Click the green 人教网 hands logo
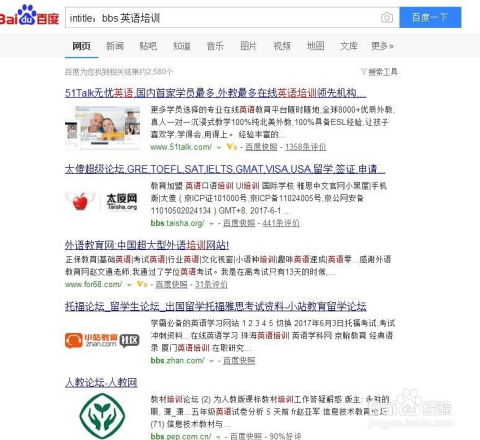The width and height of the screenshot is (480, 440). coord(102,415)
